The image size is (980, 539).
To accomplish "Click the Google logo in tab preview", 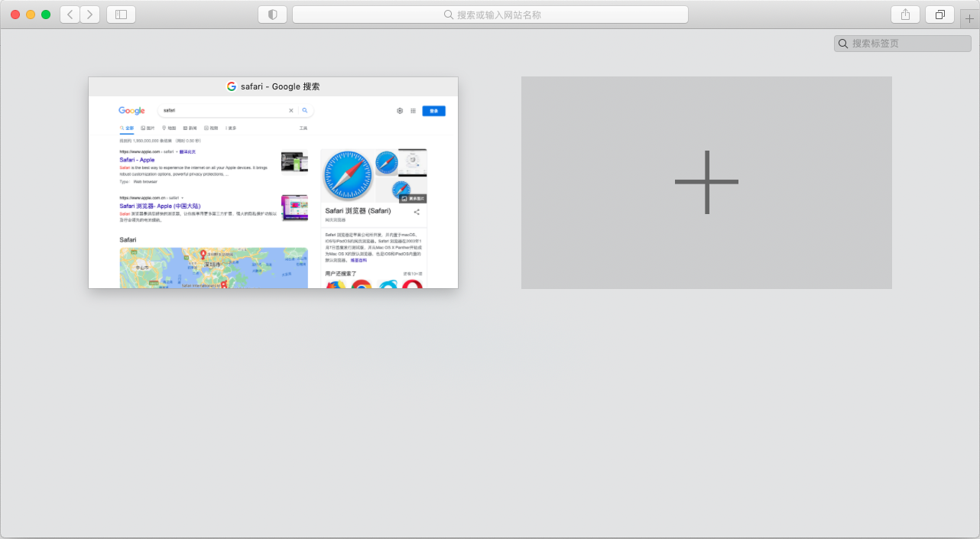I will coord(131,111).
